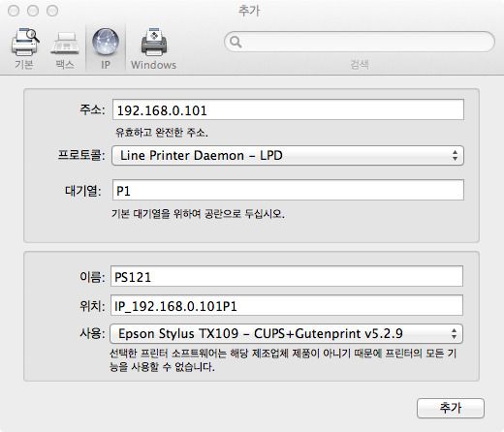Open the 사용 Epson Stylus TX109 driver dropdown
Viewport: 504px width, 432px height.
click(x=287, y=333)
